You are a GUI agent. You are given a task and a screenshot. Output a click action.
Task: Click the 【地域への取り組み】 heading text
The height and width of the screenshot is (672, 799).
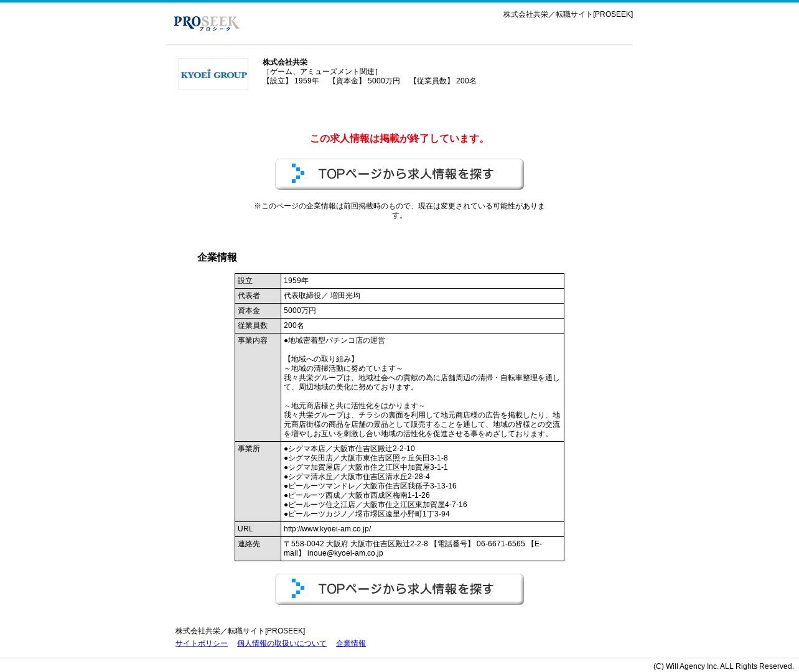click(321, 360)
